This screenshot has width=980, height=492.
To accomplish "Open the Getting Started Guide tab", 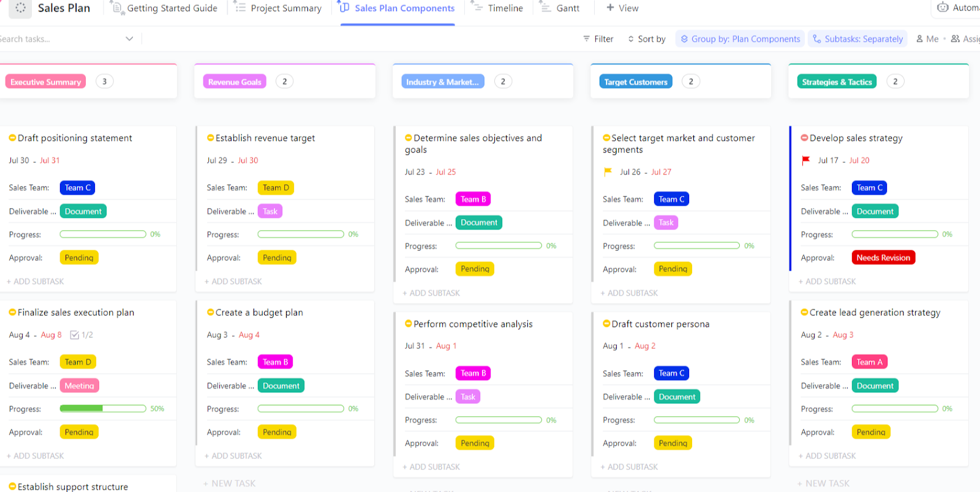I will click(164, 8).
